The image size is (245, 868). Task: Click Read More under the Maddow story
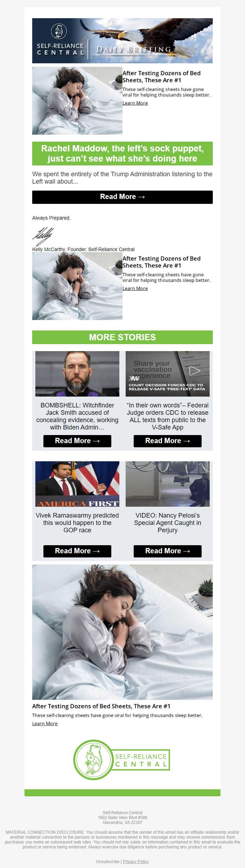(122, 197)
